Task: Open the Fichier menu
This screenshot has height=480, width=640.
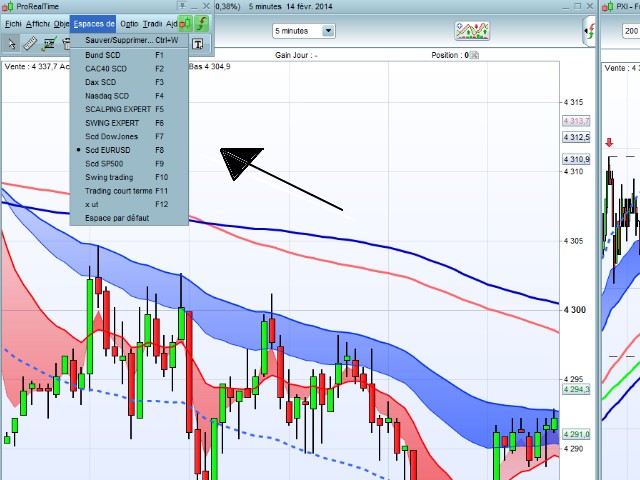Action: point(13,24)
